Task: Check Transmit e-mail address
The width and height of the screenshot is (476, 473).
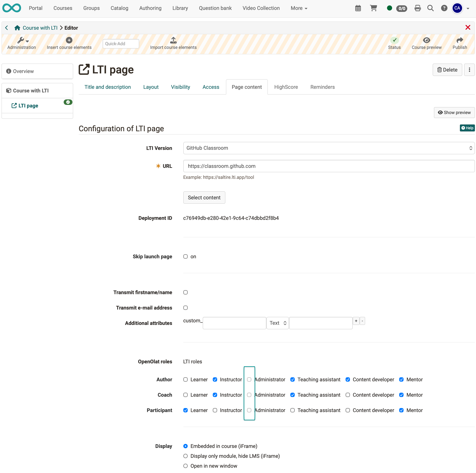Action: click(x=185, y=308)
